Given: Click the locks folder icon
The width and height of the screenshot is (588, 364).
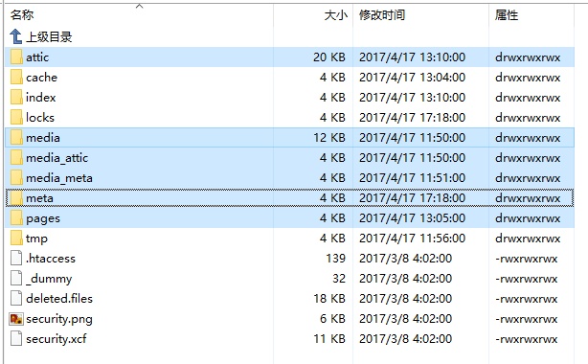Looking at the screenshot, I should [16, 118].
